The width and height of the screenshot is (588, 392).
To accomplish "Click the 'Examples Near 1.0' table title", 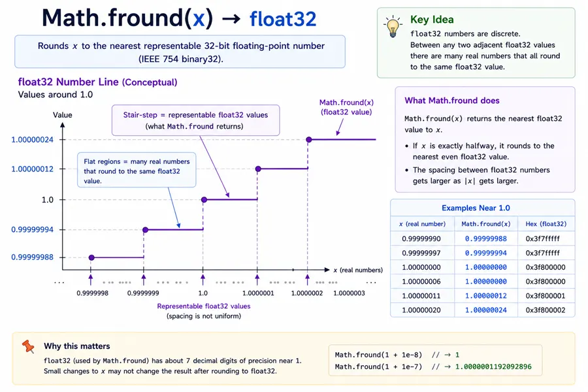I will (476, 208).
